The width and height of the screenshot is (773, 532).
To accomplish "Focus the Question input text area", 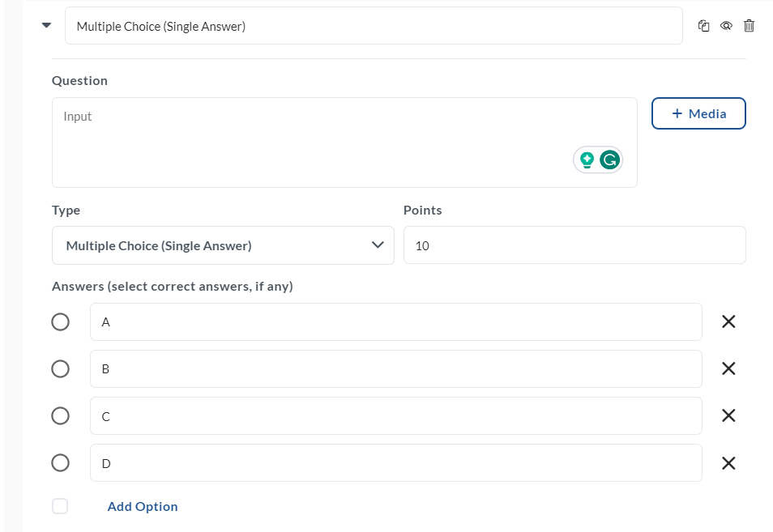I will [344, 143].
